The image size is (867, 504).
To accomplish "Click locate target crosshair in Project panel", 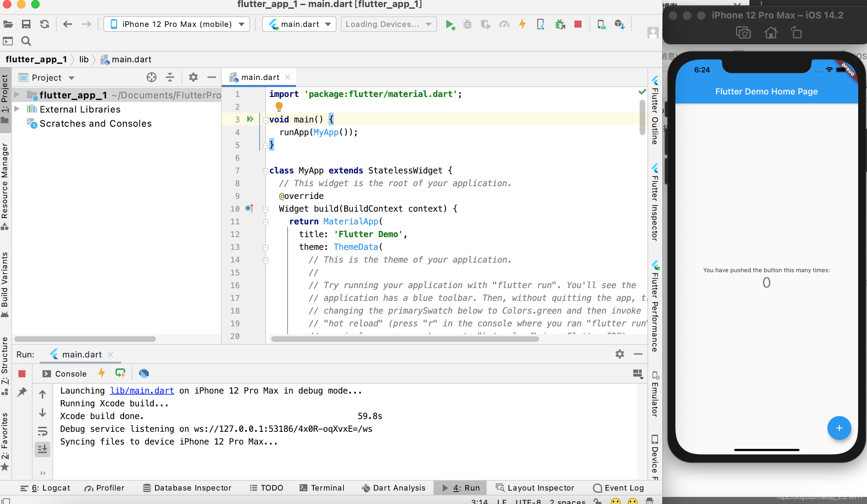I will pos(152,77).
